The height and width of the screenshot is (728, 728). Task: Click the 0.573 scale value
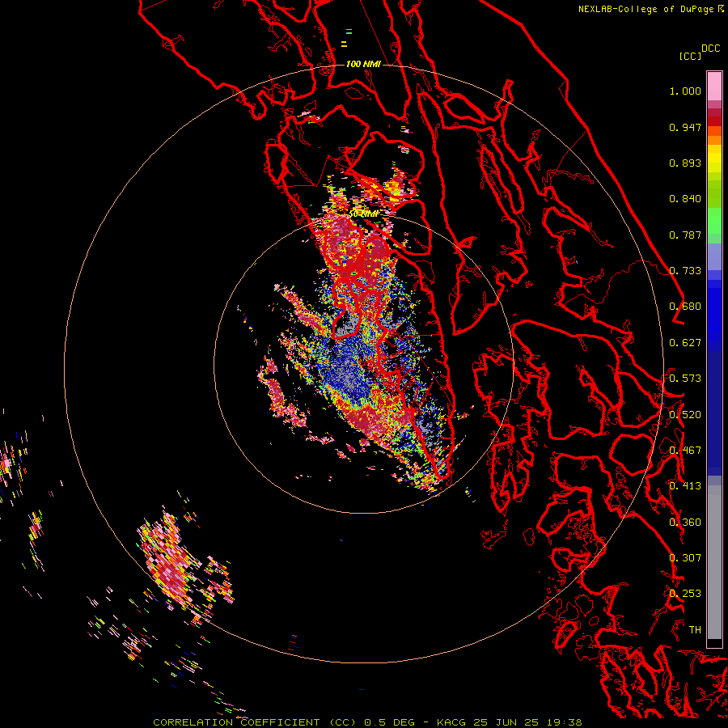(685, 379)
